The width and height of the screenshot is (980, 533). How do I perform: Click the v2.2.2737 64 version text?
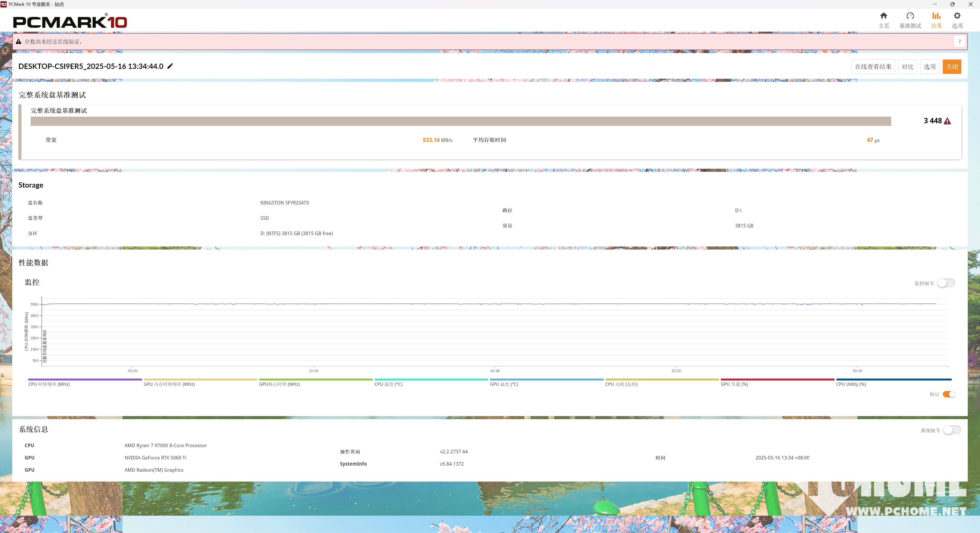(454, 452)
